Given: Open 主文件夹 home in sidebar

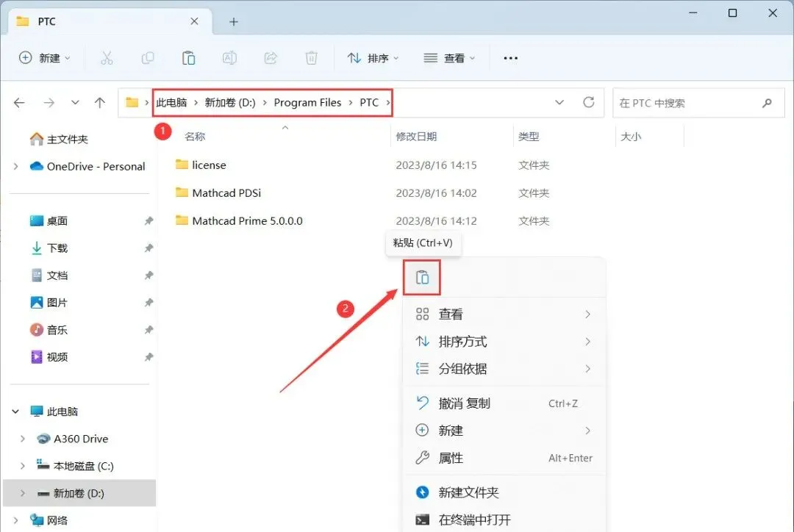Looking at the screenshot, I should [x=59, y=139].
